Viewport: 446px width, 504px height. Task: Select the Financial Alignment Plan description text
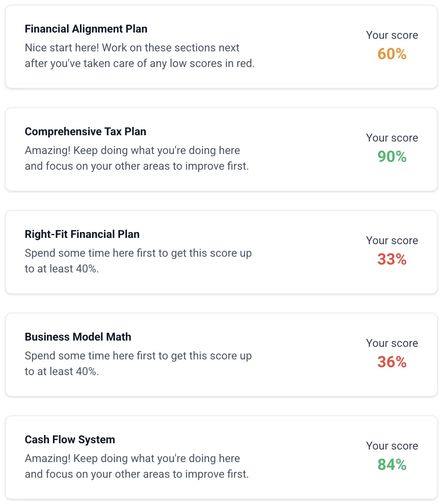coord(140,55)
